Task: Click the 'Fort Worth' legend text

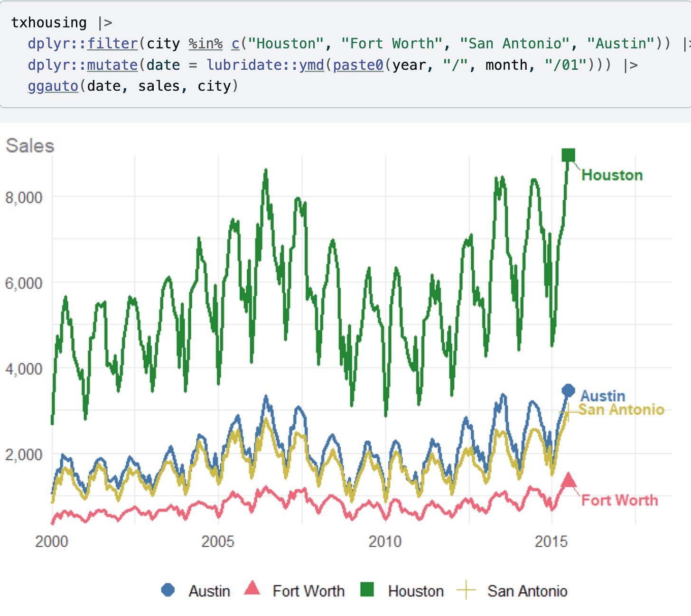Action: click(308, 591)
